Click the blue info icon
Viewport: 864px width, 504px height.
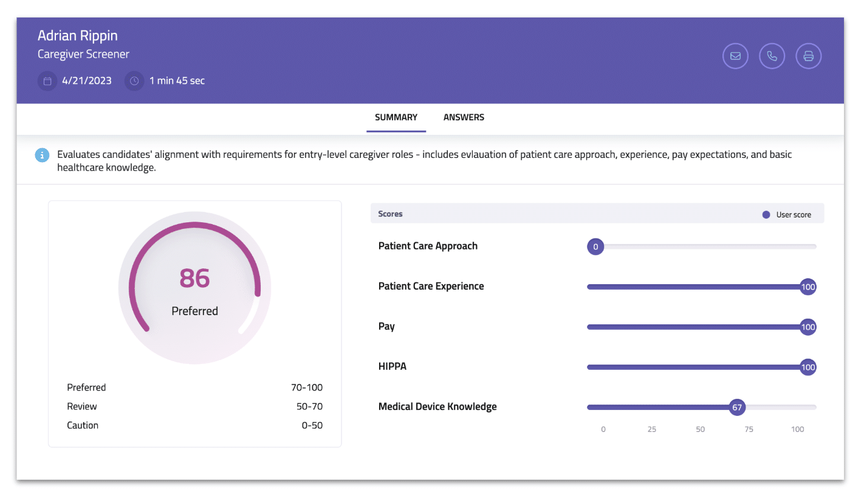[x=41, y=155]
